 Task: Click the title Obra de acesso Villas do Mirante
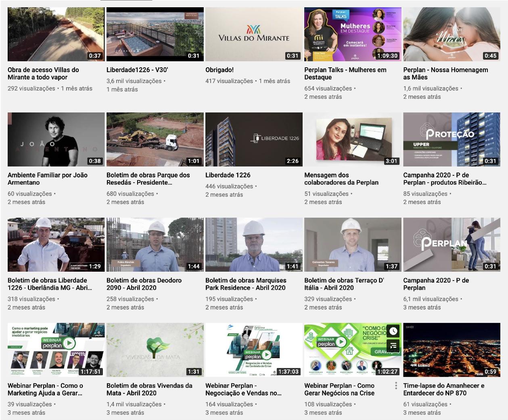click(43, 73)
